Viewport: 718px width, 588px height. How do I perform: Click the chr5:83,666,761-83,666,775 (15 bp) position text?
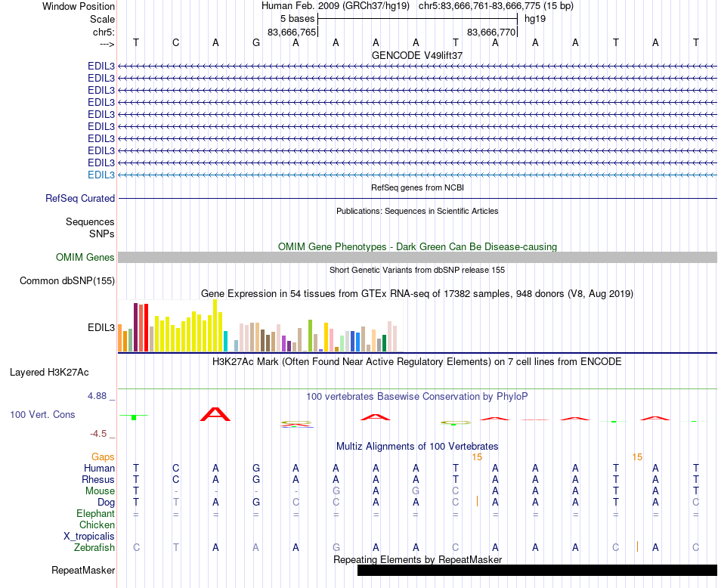496,6
